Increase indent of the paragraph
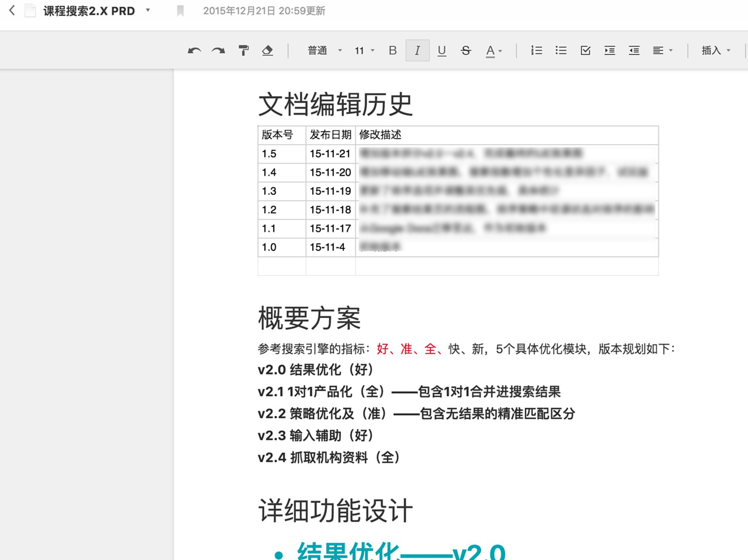This screenshot has height=560, width=748. [609, 50]
